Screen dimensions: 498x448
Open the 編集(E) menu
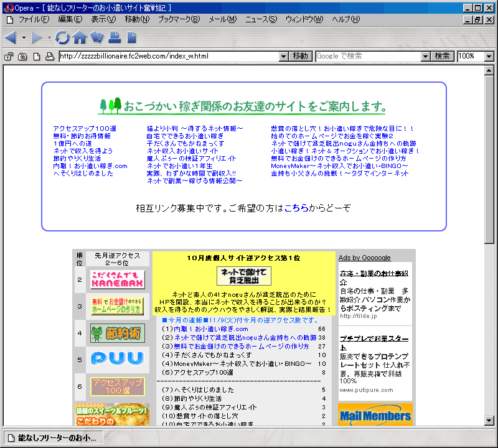click(70, 19)
